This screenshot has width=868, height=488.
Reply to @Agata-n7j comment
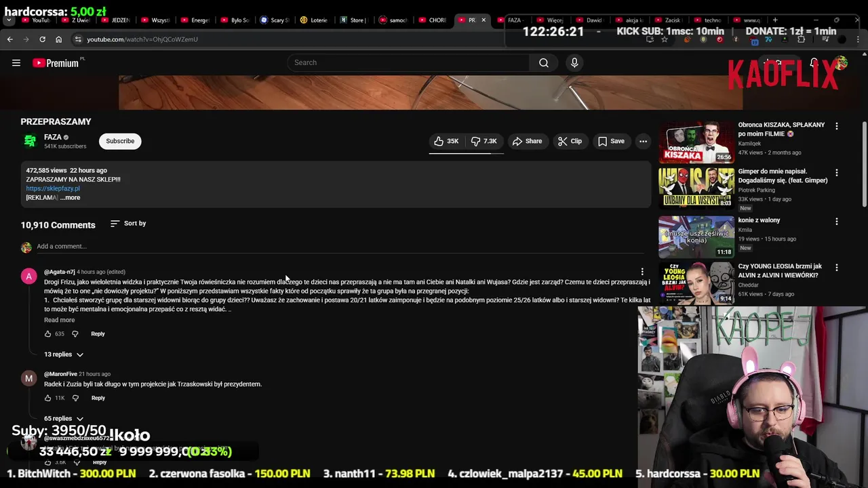[98, 333]
